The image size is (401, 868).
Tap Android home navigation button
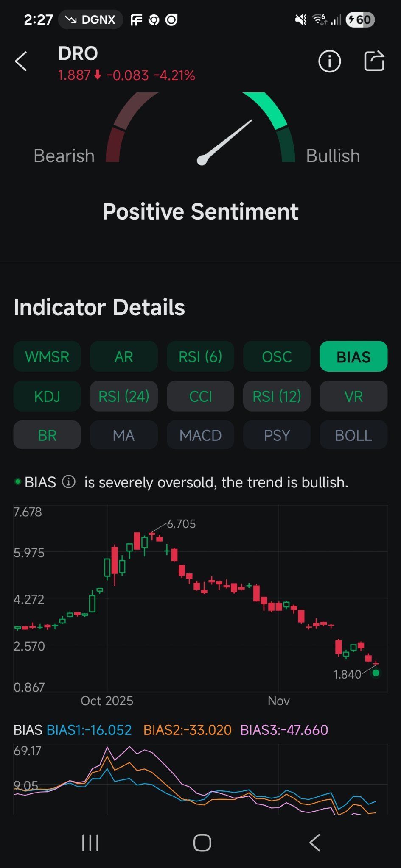click(x=202, y=843)
